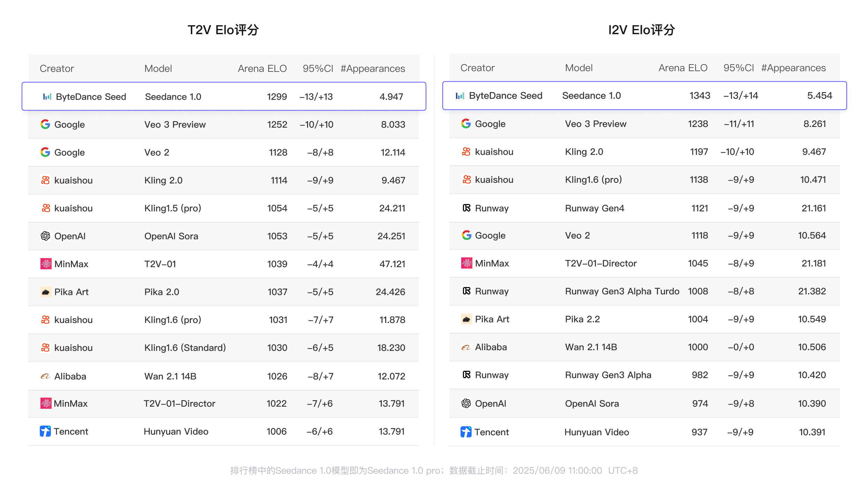The width and height of the screenshot is (868, 489).
Task: Click ELO score 1343
Action: pos(700,96)
